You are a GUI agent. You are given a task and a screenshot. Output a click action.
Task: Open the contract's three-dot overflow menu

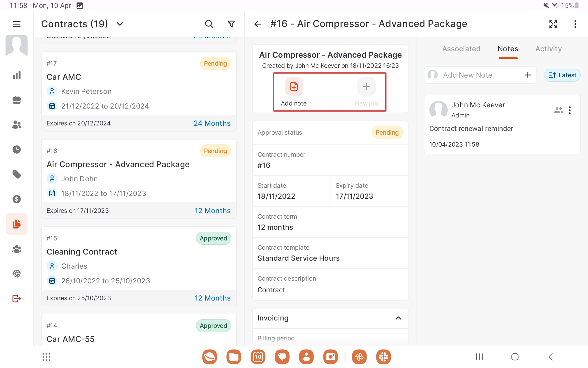575,24
